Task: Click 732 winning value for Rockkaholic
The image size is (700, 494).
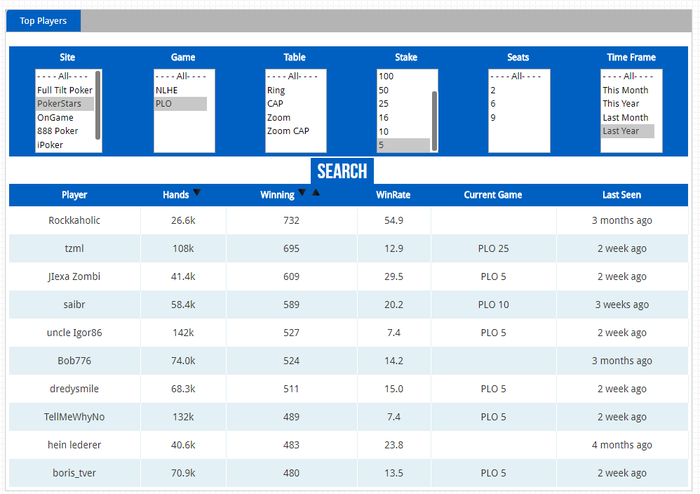Action: [x=291, y=220]
